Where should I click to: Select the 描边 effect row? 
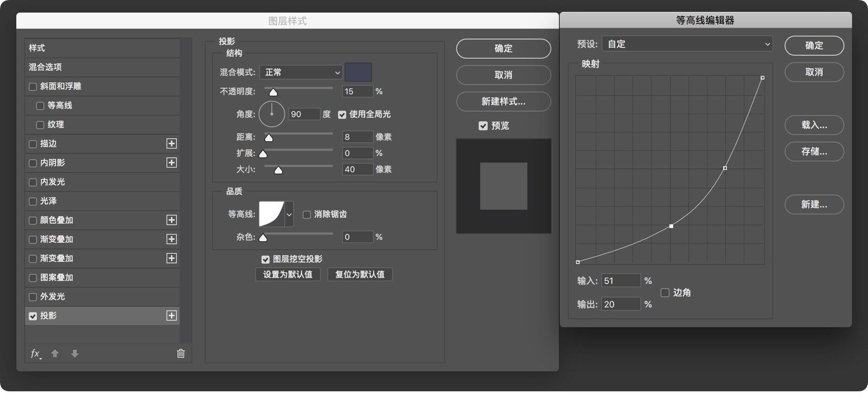coord(102,144)
